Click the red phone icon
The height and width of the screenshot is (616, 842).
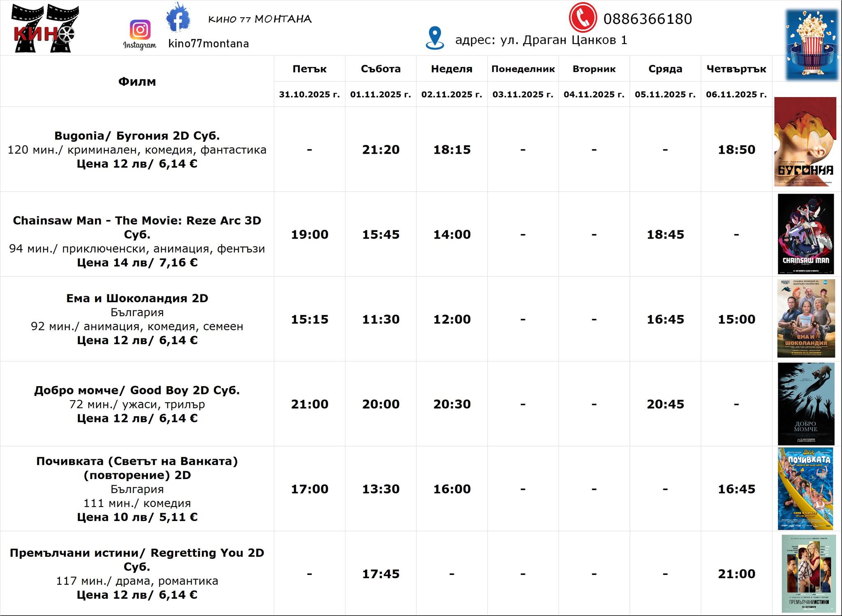[x=583, y=18]
